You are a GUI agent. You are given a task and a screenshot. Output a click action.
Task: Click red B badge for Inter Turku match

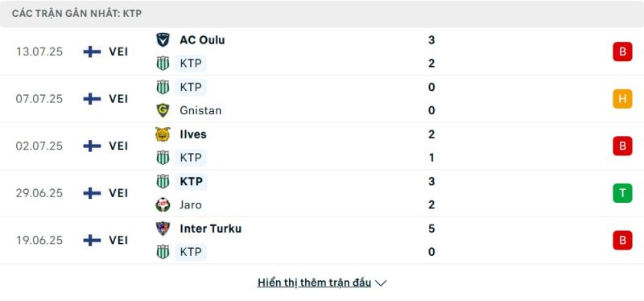(x=622, y=240)
